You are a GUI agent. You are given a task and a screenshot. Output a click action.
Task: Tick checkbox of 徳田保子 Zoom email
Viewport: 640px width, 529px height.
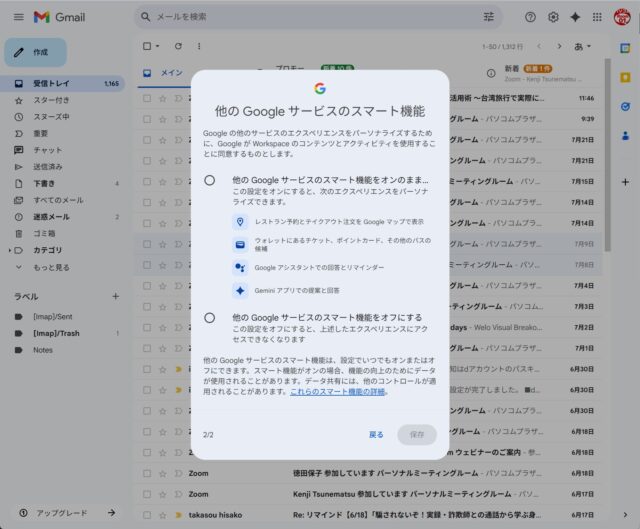pos(147,473)
